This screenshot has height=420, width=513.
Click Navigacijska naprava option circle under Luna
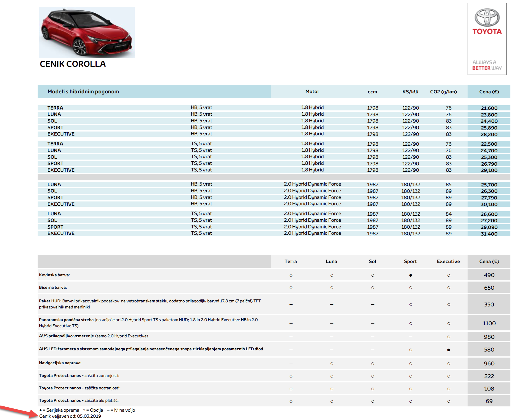(x=332, y=364)
